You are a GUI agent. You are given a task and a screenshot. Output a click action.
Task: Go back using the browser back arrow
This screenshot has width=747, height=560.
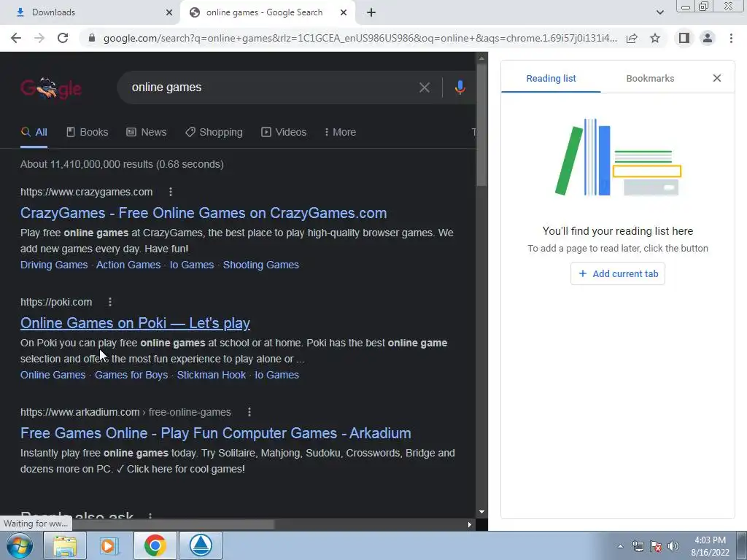click(16, 38)
